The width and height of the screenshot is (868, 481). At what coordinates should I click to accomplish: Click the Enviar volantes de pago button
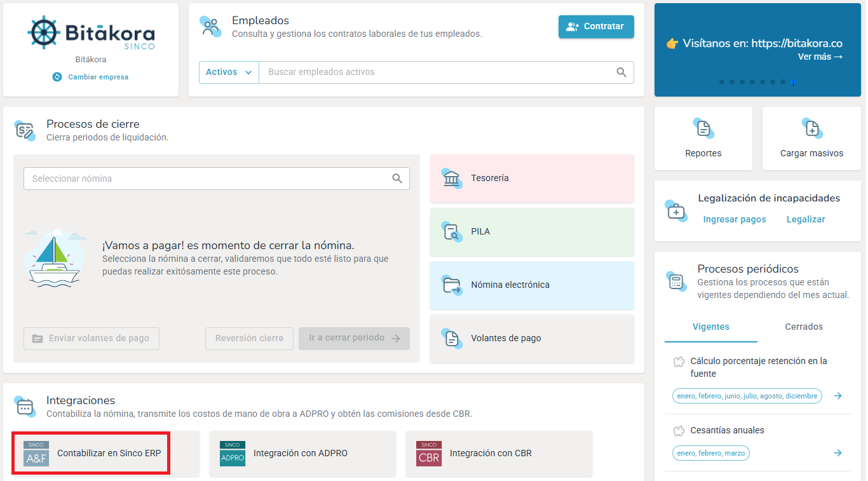[92, 339]
